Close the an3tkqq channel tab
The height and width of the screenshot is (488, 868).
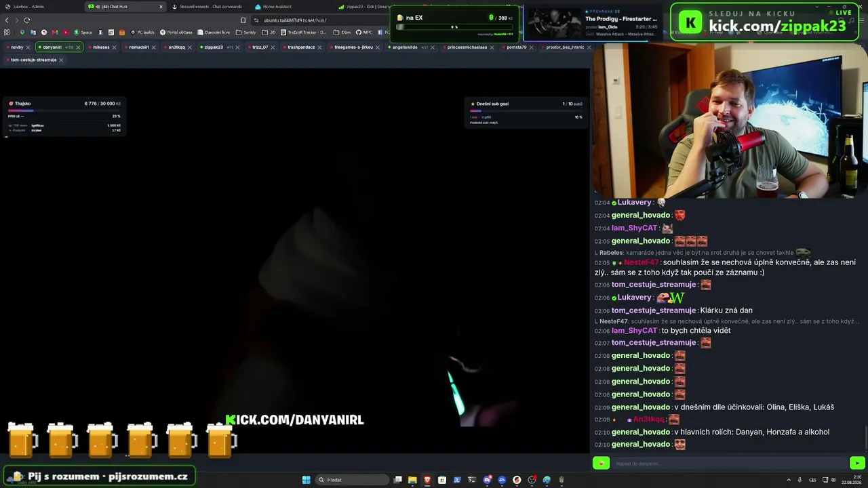click(191, 47)
